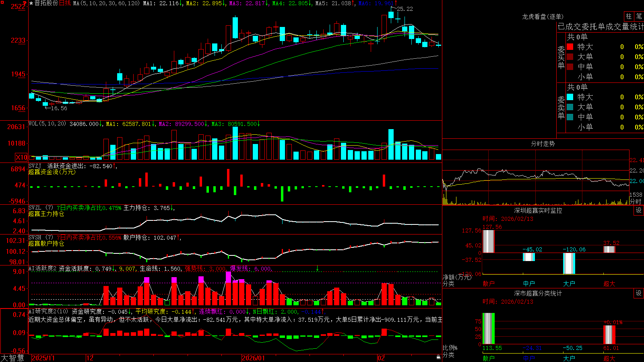Click the 散户 bar above 113.55 in the category stats
This screenshot has width=644, height=362.
tap(488, 329)
